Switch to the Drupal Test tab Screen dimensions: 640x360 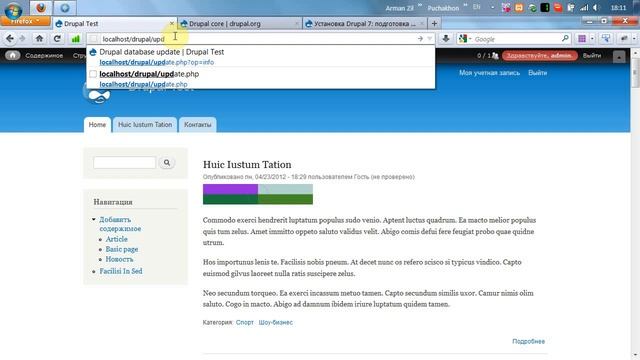click(114, 24)
